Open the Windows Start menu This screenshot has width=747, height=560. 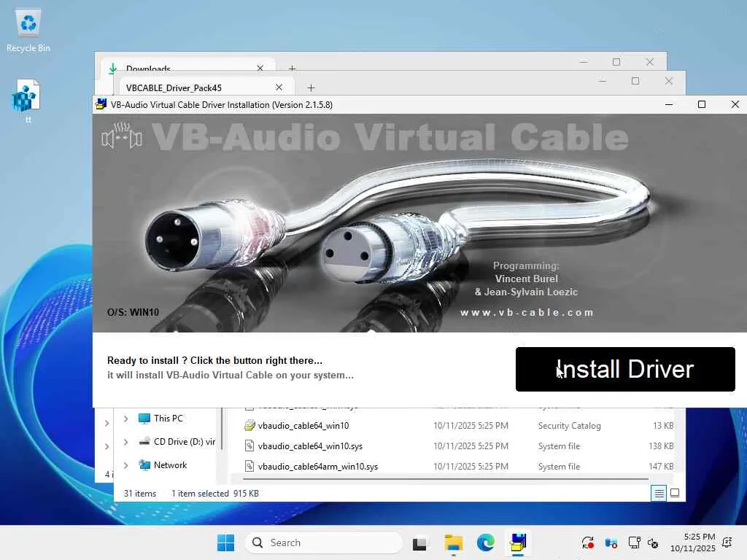(x=225, y=542)
